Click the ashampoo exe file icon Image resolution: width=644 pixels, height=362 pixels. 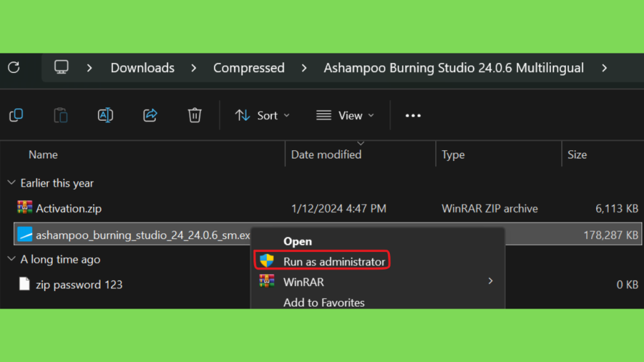(x=25, y=234)
